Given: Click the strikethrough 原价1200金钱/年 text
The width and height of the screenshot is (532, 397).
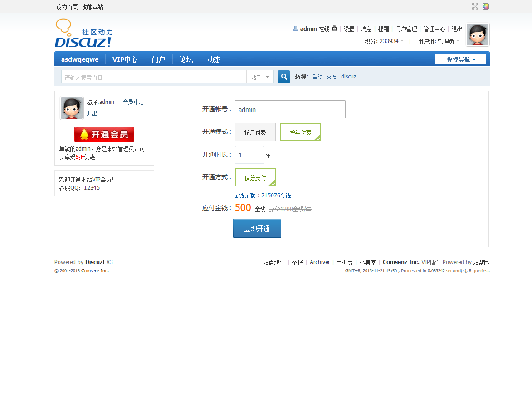Looking at the screenshot, I should tap(290, 209).
